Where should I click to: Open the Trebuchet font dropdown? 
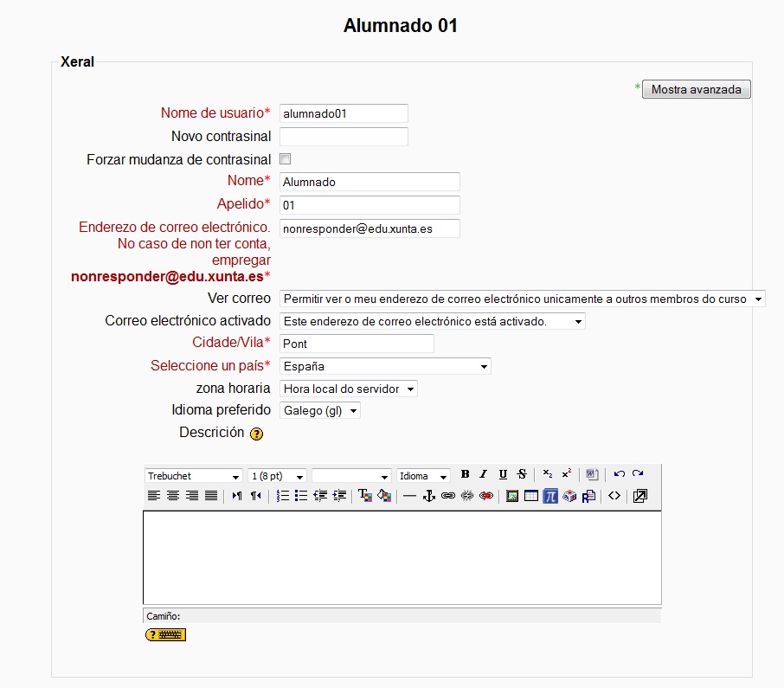click(x=193, y=476)
